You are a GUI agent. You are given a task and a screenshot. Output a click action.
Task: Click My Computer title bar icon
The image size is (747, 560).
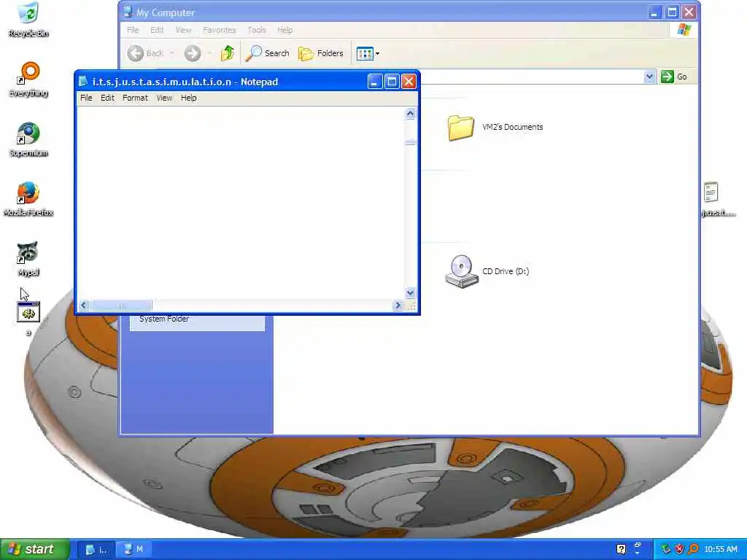[x=128, y=12]
